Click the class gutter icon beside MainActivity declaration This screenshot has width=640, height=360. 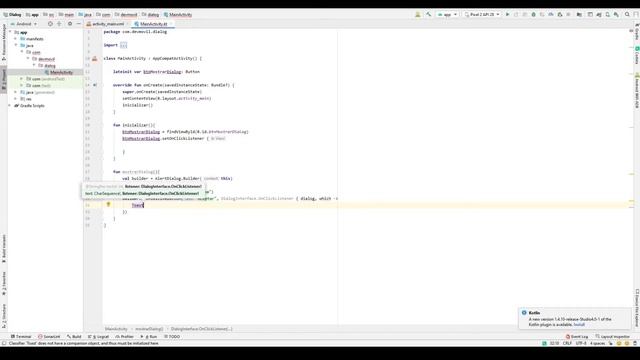(x=95, y=58)
